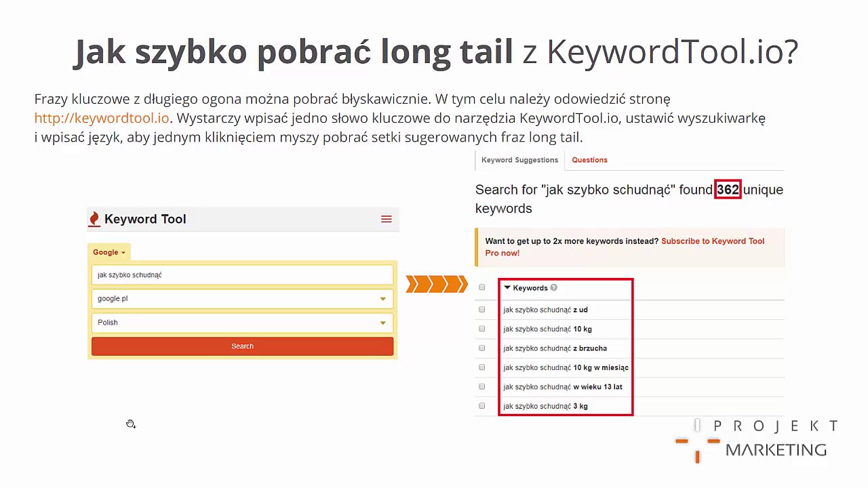The image size is (868, 488).
Task: Toggle the select-all keywords checkbox
Action: point(482,287)
